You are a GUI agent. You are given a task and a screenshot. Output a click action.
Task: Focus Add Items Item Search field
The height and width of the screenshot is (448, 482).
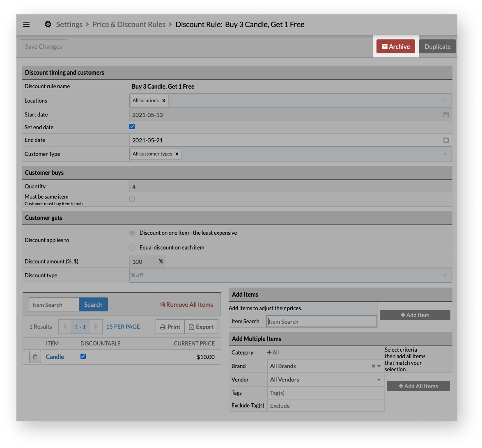pos(321,321)
